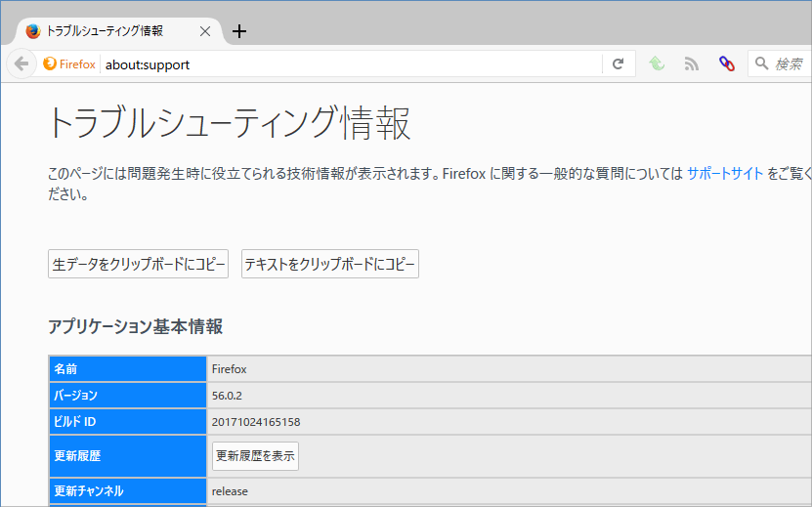The height and width of the screenshot is (507, 812).
Task: Reload the page with the refresh icon
Action: click(618, 64)
